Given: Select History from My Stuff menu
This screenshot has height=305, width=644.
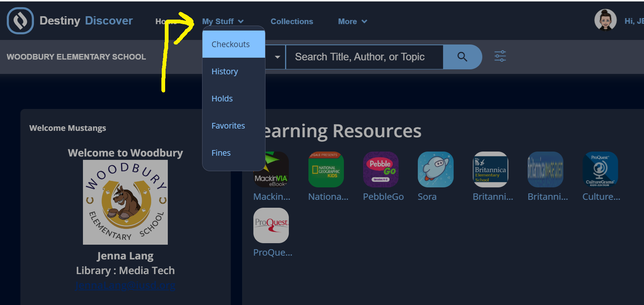Looking at the screenshot, I should (x=234, y=71).
